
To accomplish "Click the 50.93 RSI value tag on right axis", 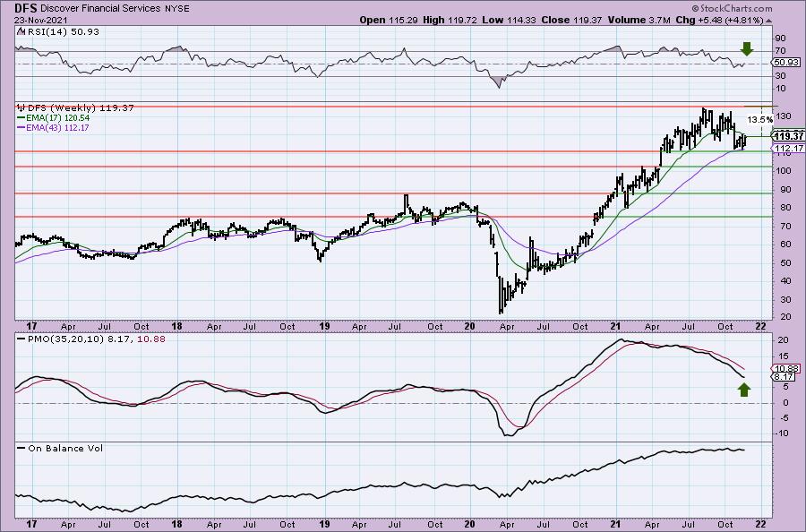I will 786,62.
